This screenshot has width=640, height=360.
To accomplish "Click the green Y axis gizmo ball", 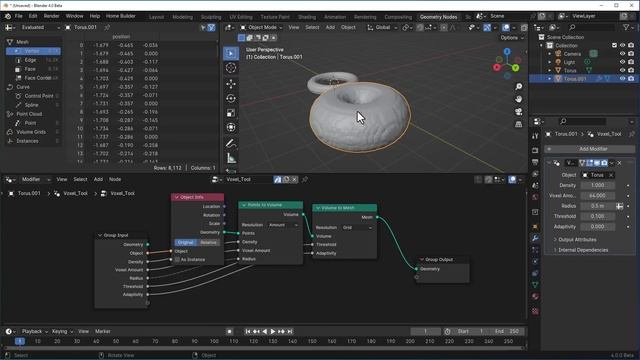I will tap(516, 68).
